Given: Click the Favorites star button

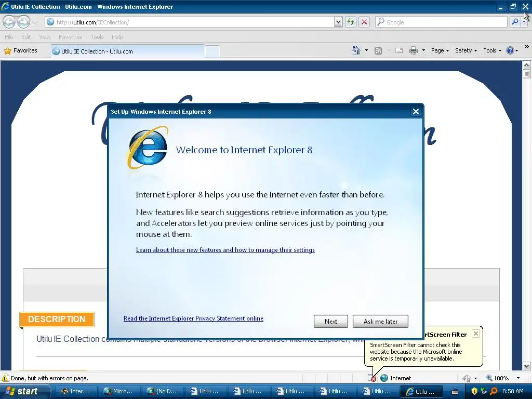Looking at the screenshot, I should click(20, 50).
